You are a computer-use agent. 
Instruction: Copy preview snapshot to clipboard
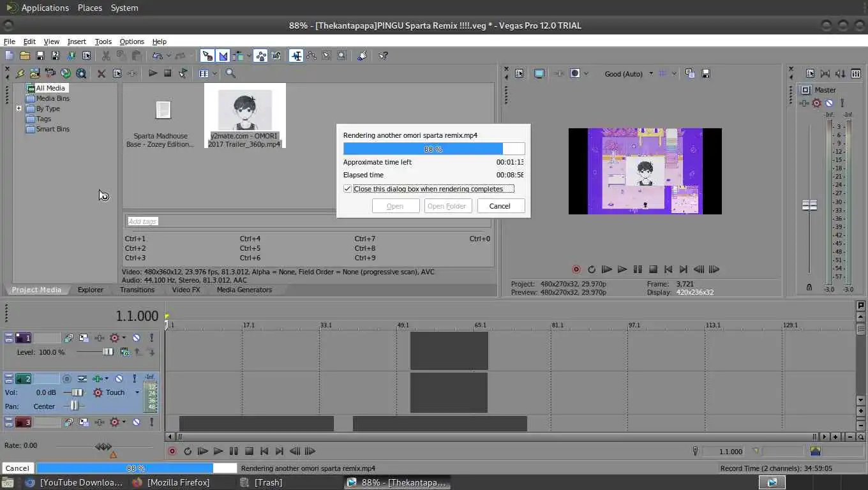690,73
